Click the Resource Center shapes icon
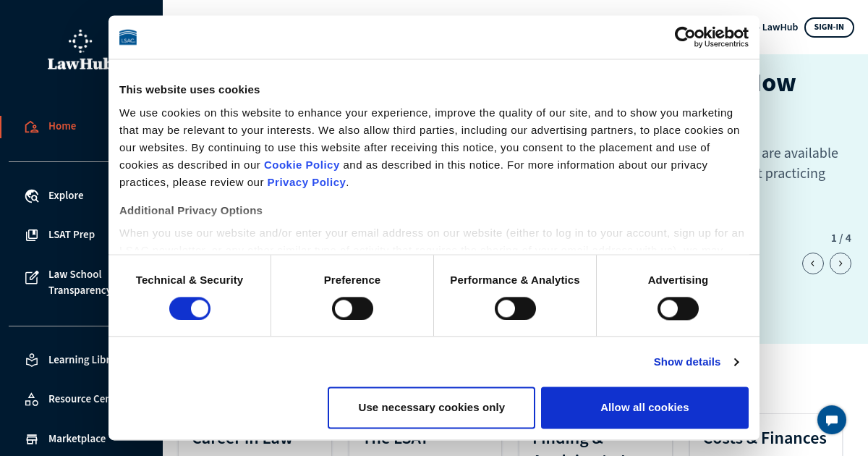868x456 pixels. (32, 400)
